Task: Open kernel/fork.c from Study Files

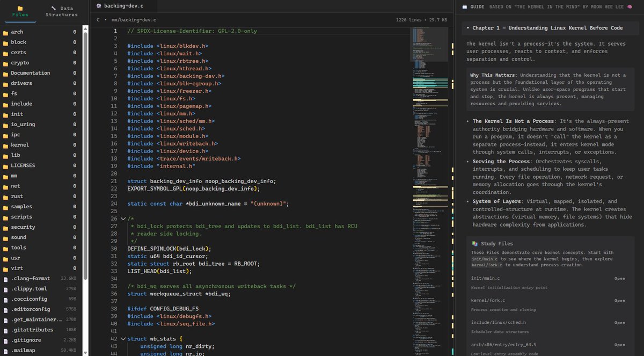Action: 619,301
